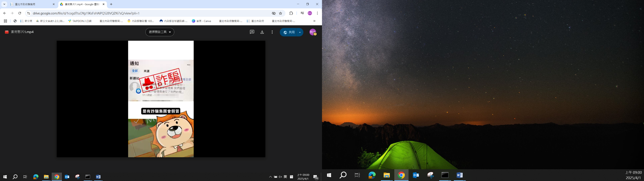
Task: Open the tab search chevron
Action: (x=4, y=4)
